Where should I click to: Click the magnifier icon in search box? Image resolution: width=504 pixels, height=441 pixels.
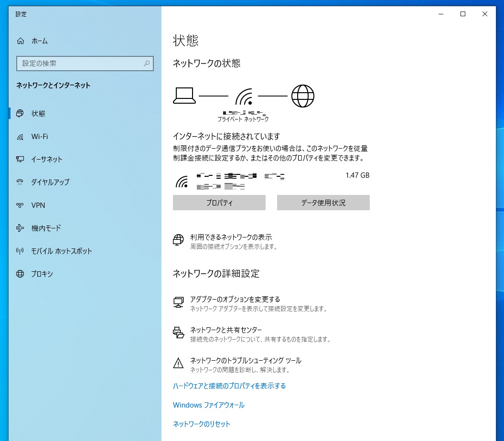tap(147, 64)
